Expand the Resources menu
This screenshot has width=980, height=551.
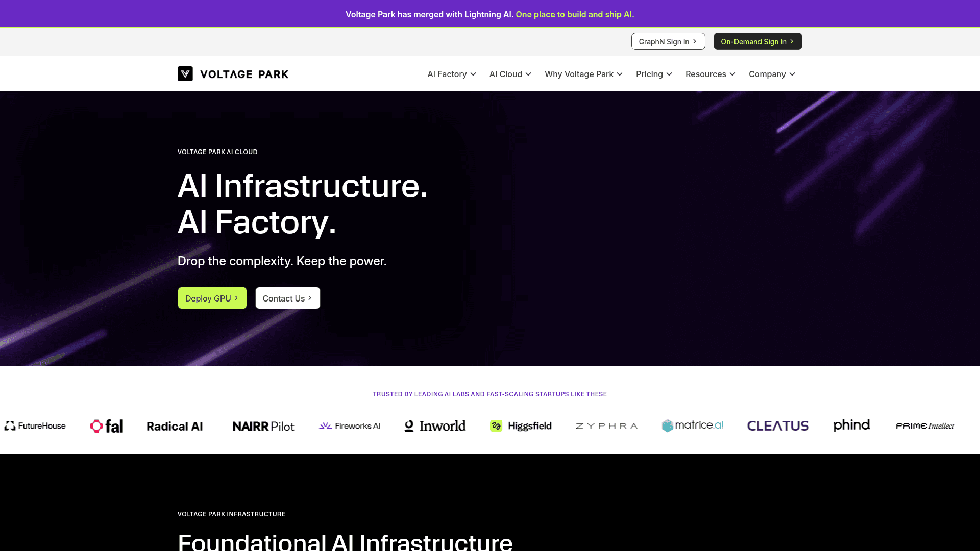[710, 74]
